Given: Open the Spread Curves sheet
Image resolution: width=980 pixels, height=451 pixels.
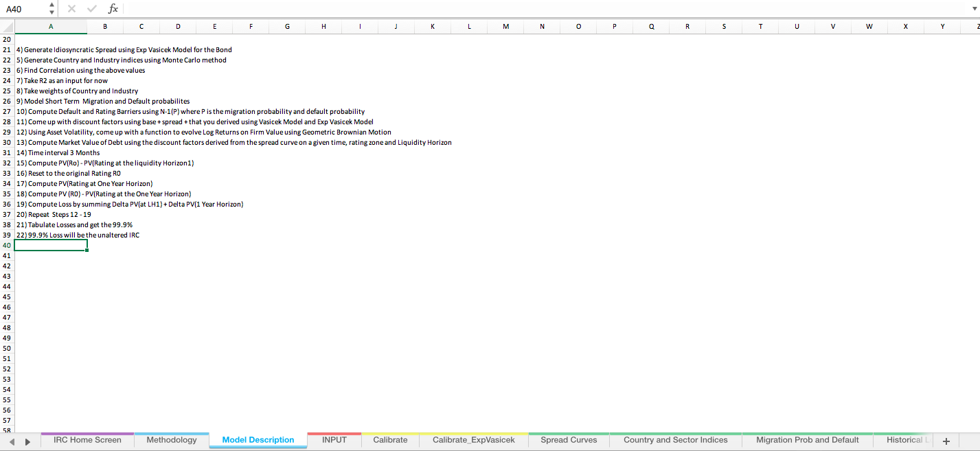Looking at the screenshot, I should pyautogui.click(x=569, y=440).
